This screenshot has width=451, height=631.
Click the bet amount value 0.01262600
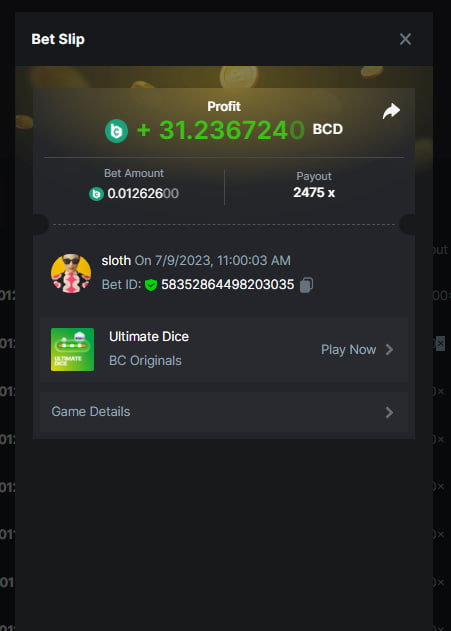(x=143, y=194)
